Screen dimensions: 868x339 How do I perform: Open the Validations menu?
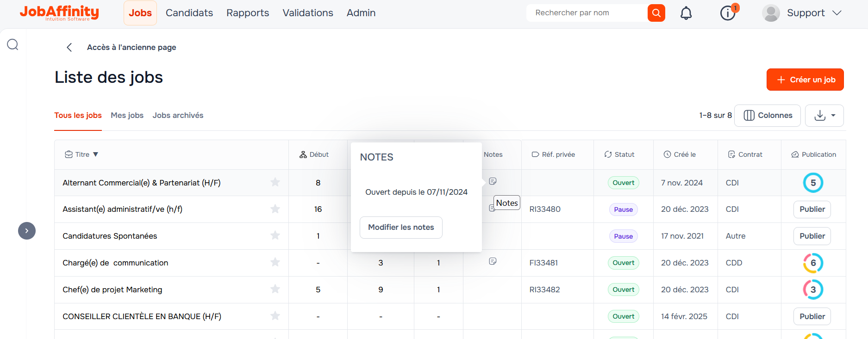(x=308, y=13)
